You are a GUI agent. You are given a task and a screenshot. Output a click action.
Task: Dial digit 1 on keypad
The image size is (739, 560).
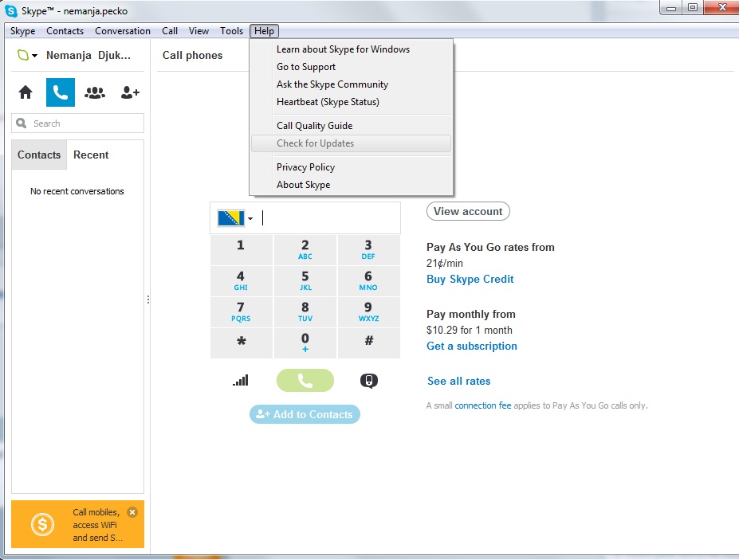pyautogui.click(x=241, y=250)
